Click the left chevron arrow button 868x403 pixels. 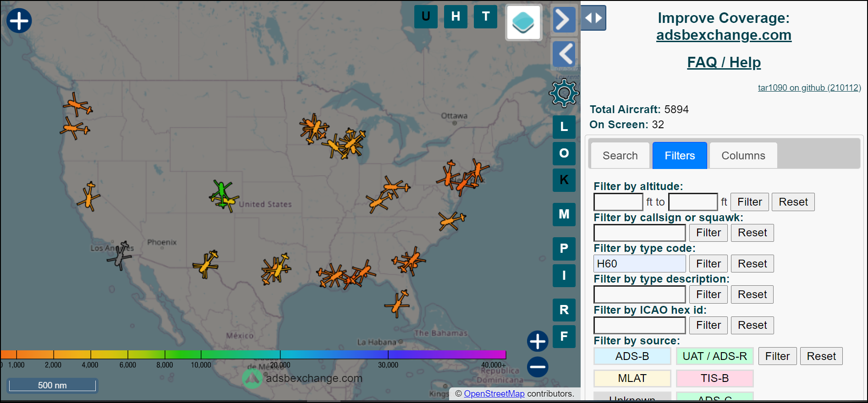(564, 54)
